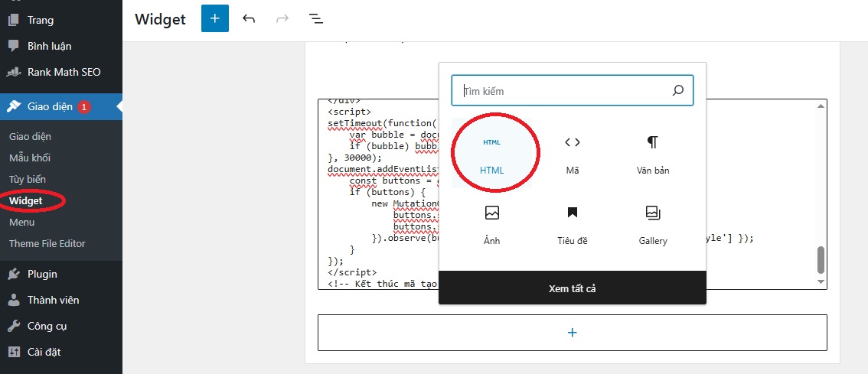Open the Menu submenu item
This screenshot has width=868, height=374.
[21, 222]
